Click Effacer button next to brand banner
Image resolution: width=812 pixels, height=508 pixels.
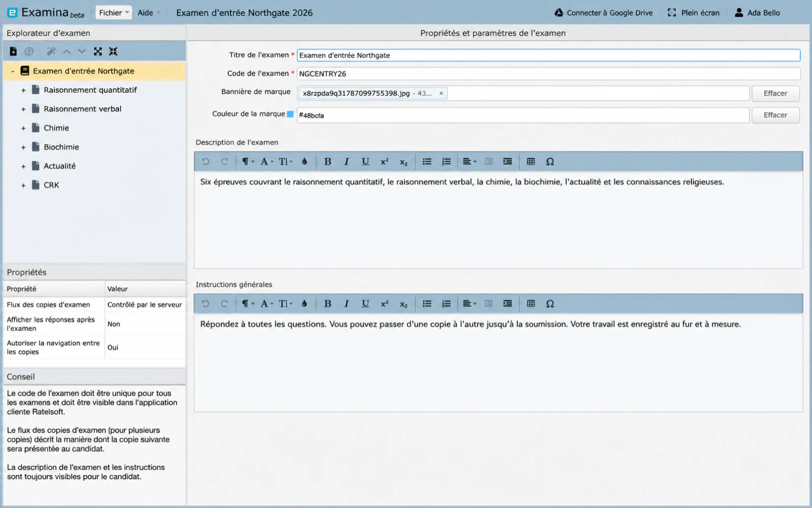tap(775, 93)
